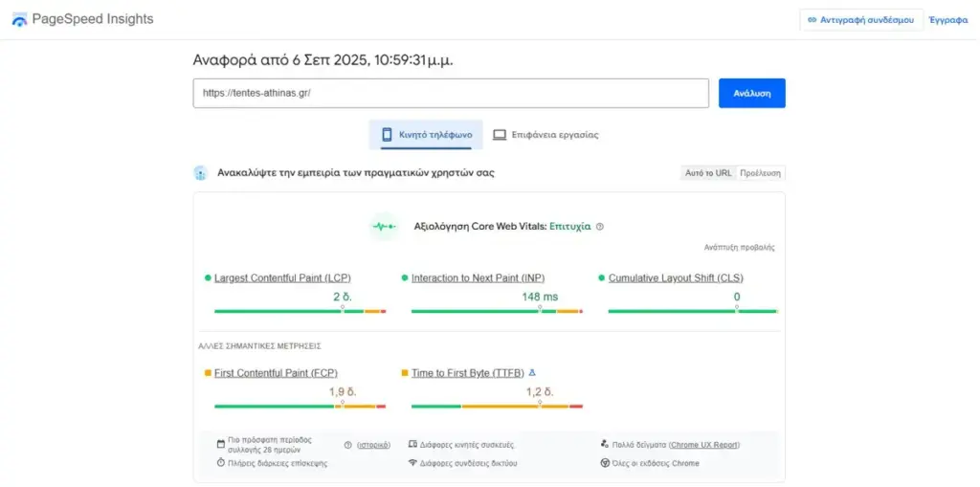Click the URL input field
The height and width of the screenshot is (487, 980).
(452, 93)
